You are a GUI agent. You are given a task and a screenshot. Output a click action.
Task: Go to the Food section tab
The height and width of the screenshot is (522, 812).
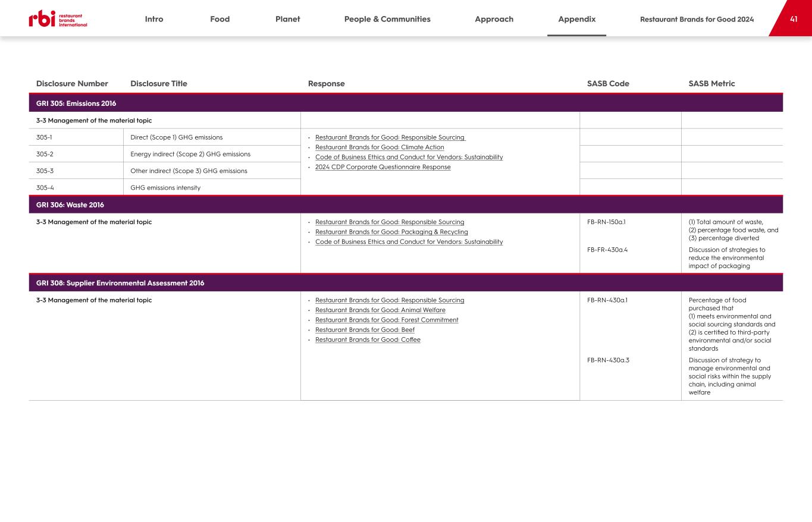pos(220,19)
